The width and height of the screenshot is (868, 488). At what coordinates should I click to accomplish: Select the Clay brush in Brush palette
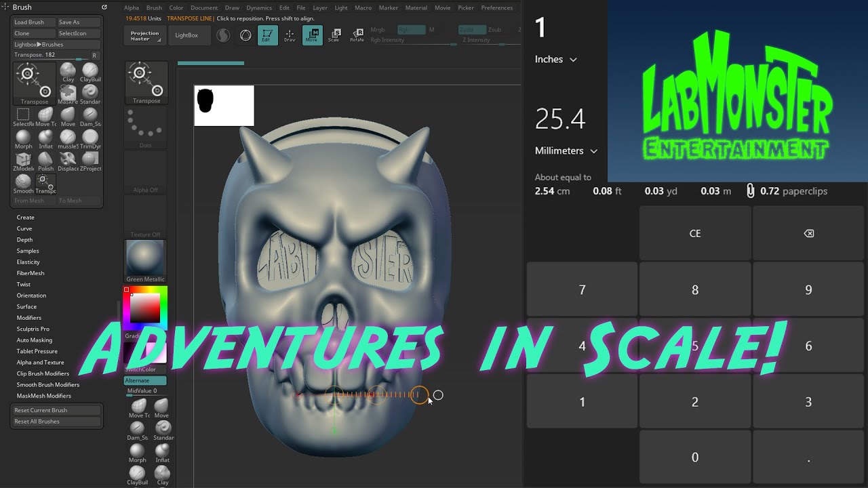click(68, 72)
